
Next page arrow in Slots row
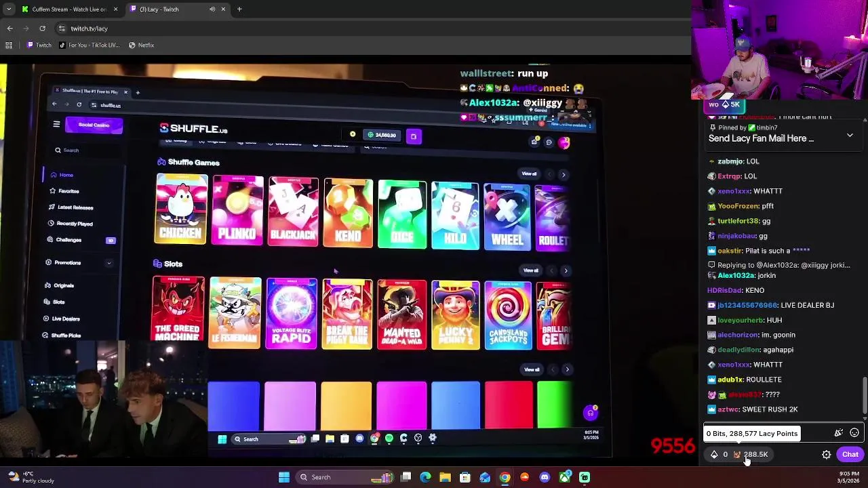pyautogui.click(x=566, y=271)
